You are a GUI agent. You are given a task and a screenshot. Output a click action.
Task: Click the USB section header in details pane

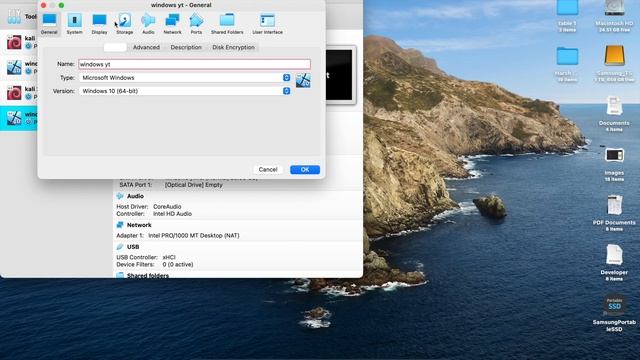[x=133, y=247]
